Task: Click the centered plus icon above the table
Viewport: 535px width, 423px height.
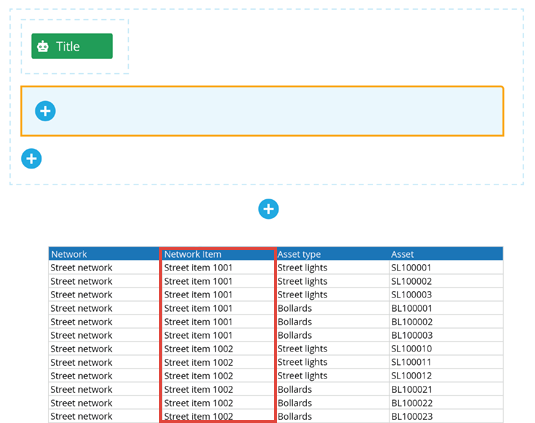Action: pos(269,209)
